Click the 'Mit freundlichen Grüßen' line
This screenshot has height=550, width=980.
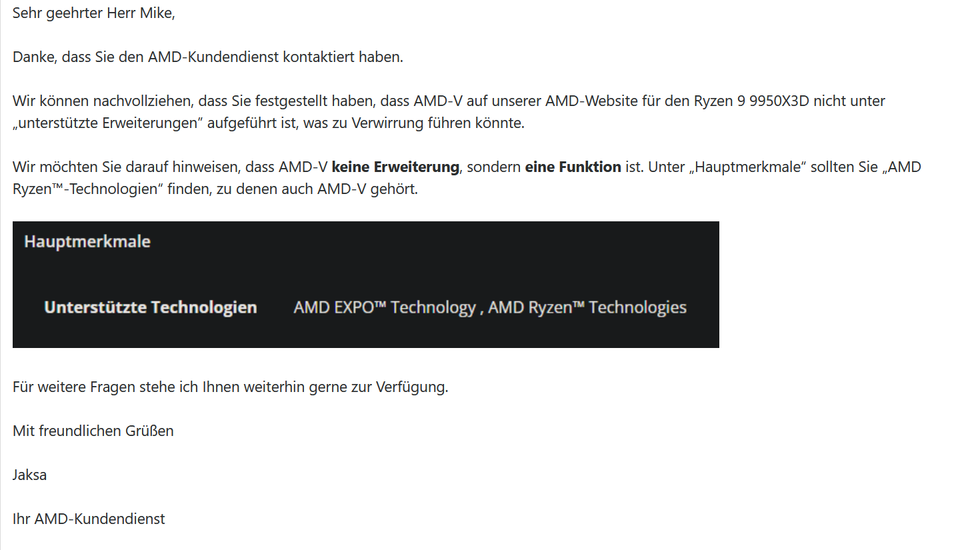pos(93,431)
